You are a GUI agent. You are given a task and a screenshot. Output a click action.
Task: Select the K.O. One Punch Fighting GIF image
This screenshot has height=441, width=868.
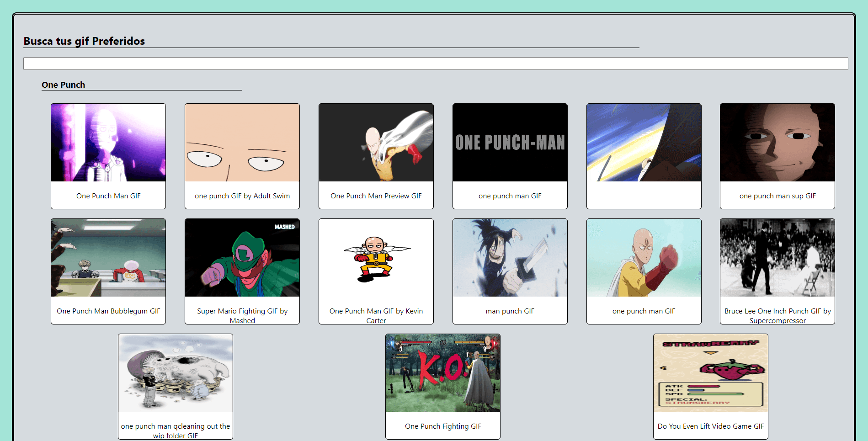443,373
